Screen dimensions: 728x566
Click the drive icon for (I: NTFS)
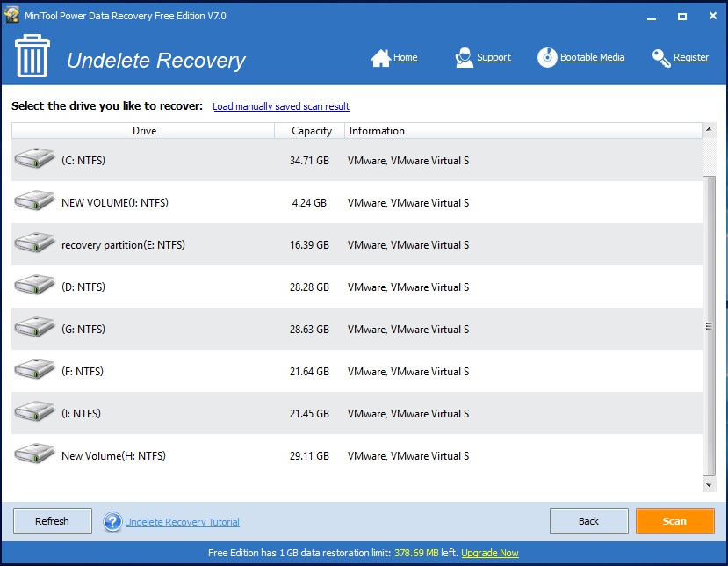34,411
